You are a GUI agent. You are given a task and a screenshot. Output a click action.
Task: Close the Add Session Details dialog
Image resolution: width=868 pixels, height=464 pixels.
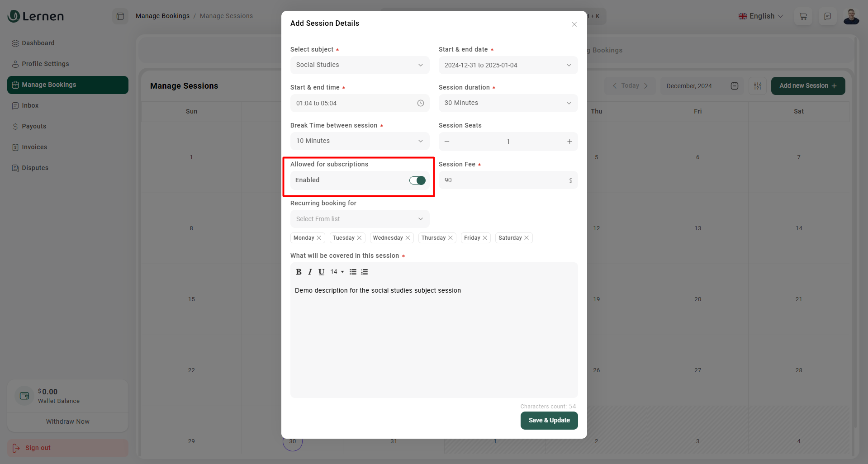point(574,24)
